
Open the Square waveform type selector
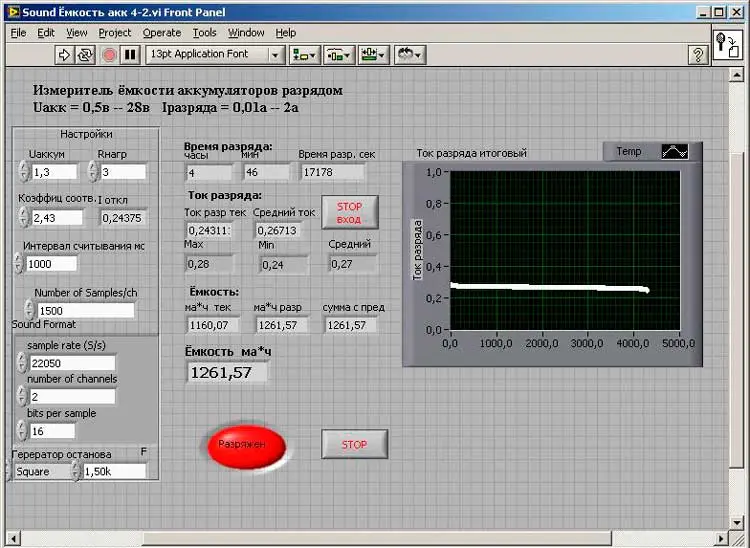point(42,471)
